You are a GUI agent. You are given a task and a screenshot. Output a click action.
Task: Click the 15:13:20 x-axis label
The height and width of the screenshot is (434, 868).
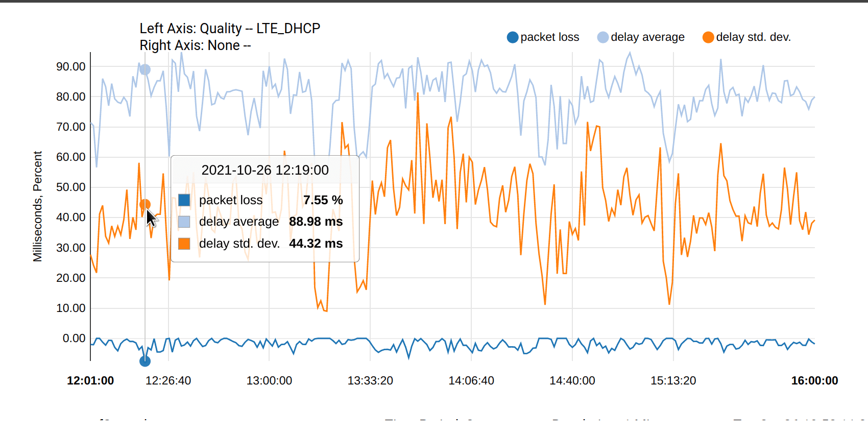(x=673, y=381)
